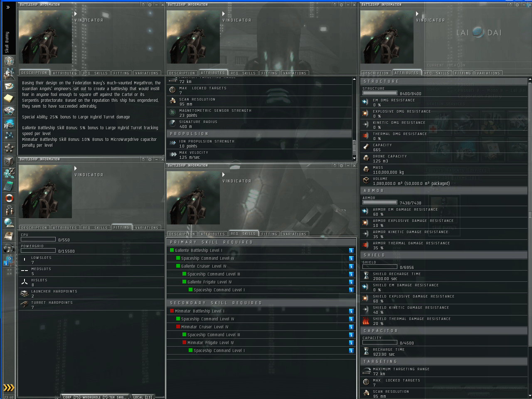Open the blue help question-mark sidebar icon
The image size is (532, 399).
pyautogui.click(x=9, y=261)
